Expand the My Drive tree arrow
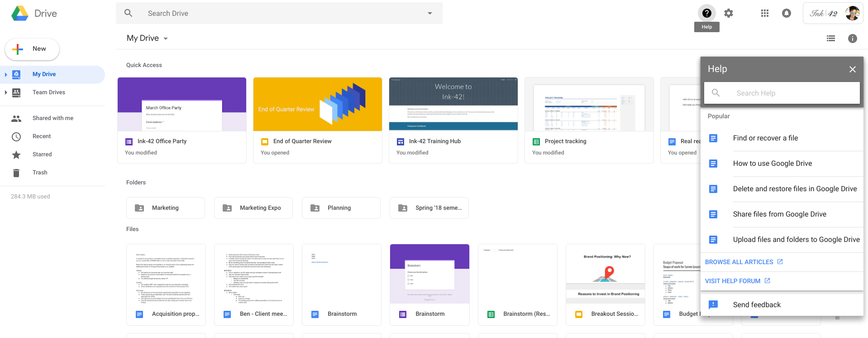 tap(6, 74)
